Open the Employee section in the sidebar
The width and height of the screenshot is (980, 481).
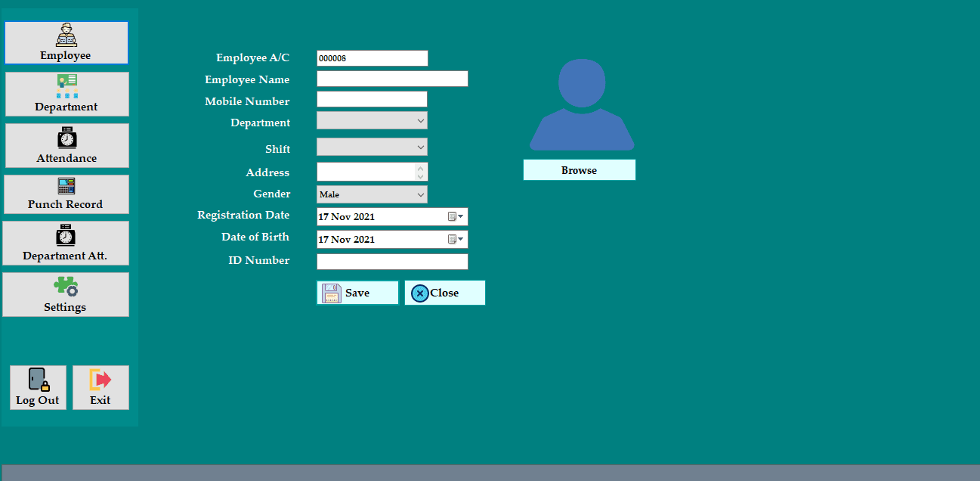pos(66,42)
